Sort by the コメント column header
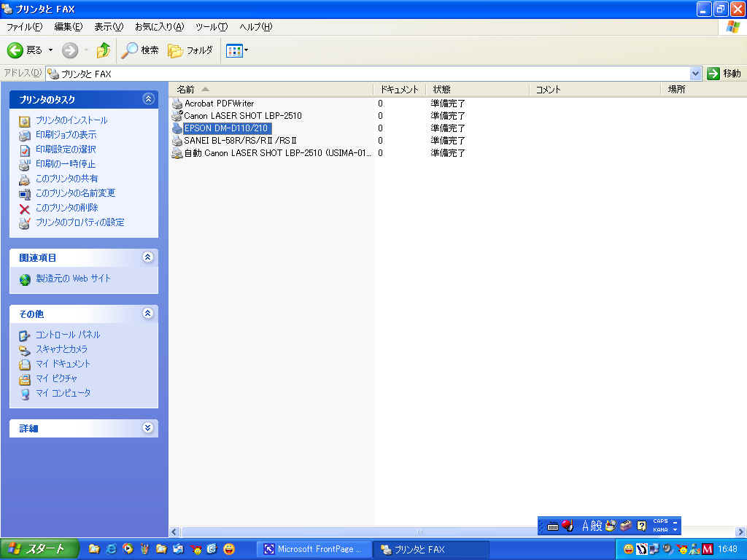The width and height of the screenshot is (747, 560). click(595, 89)
